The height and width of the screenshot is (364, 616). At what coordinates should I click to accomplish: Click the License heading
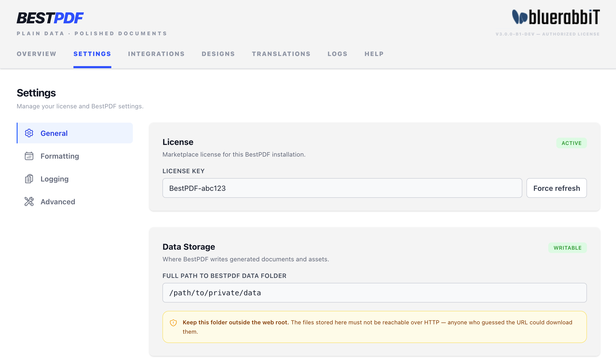pyautogui.click(x=178, y=142)
